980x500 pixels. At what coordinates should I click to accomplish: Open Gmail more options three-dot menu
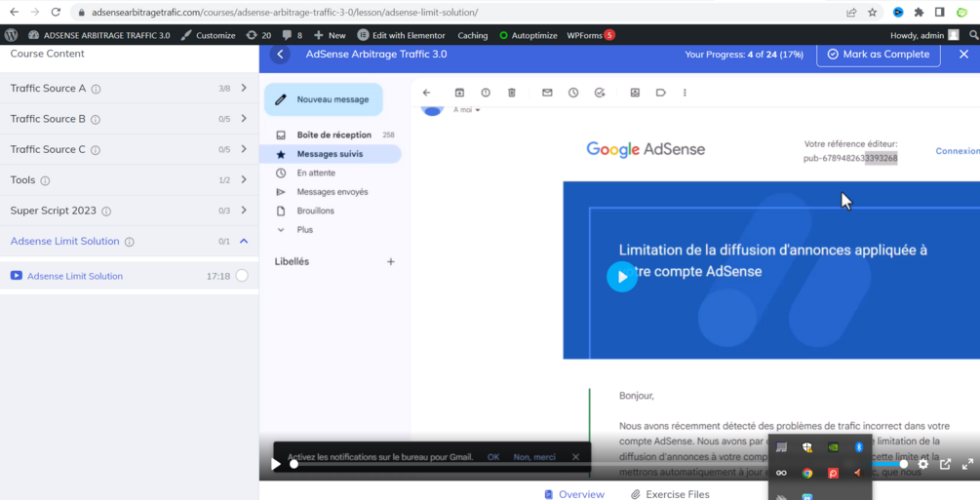click(x=685, y=93)
